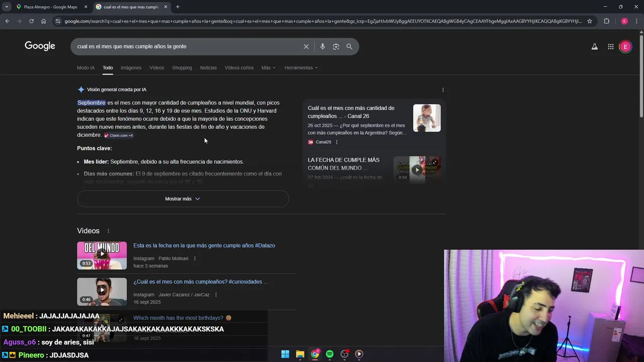Open the Google apps grid
Image resolution: width=644 pixels, height=362 pixels.
[x=610, y=46]
